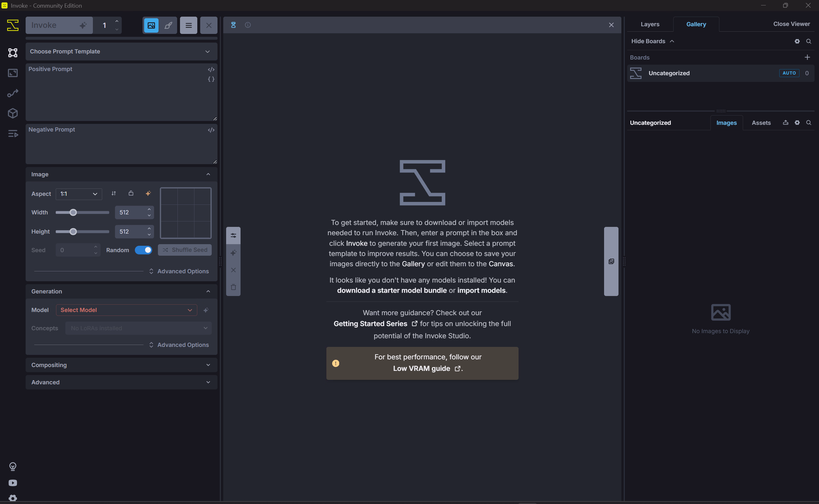The image size is (819, 504).
Task: Close the viewer with X in header
Action: 611,25
